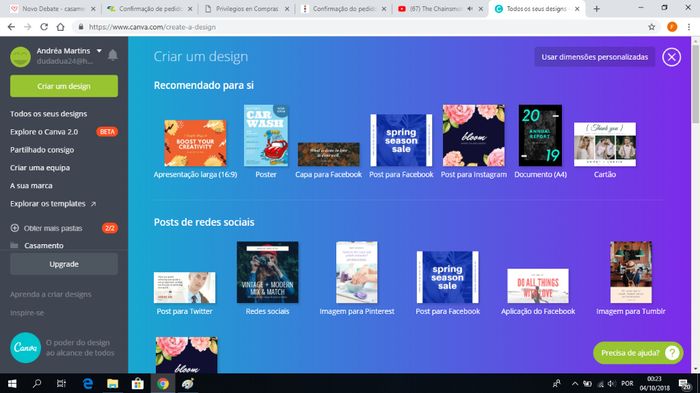Launch Microsoft Edge from taskbar
Viewport: 700px width, 393px height.
click(88, 383)
